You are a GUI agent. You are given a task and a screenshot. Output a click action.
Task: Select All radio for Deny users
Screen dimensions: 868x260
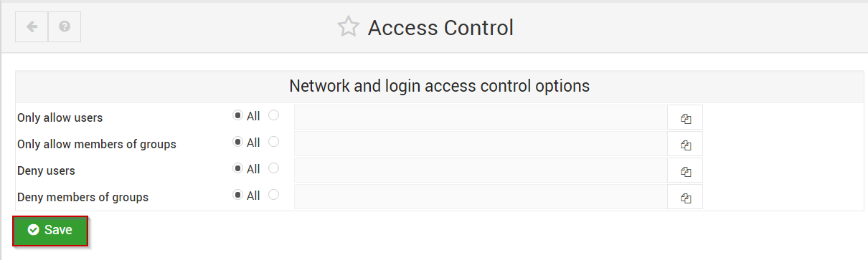[238, 168]
